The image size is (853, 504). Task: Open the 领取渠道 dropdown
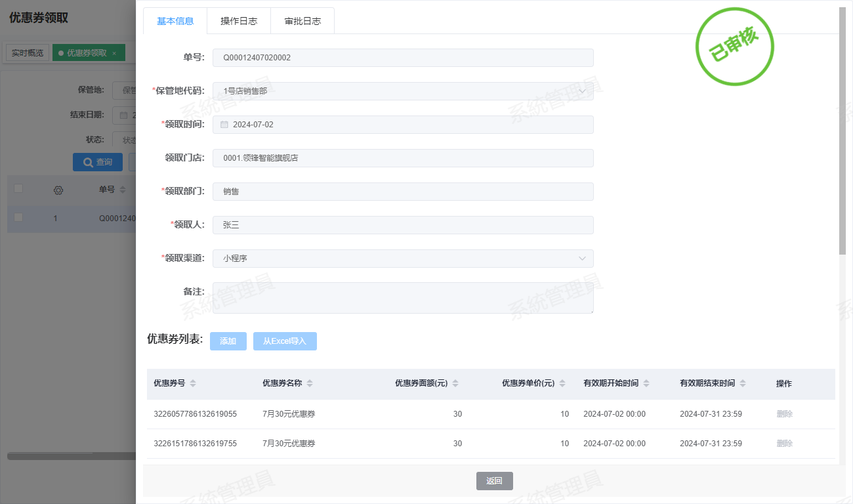tap(582, 259)
